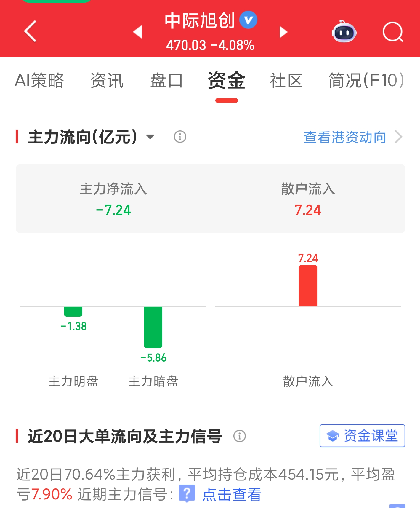The width and height of the screenshot is (420, 508).
Task: Follow the 点击查看 link
Action: coord(232,494)
